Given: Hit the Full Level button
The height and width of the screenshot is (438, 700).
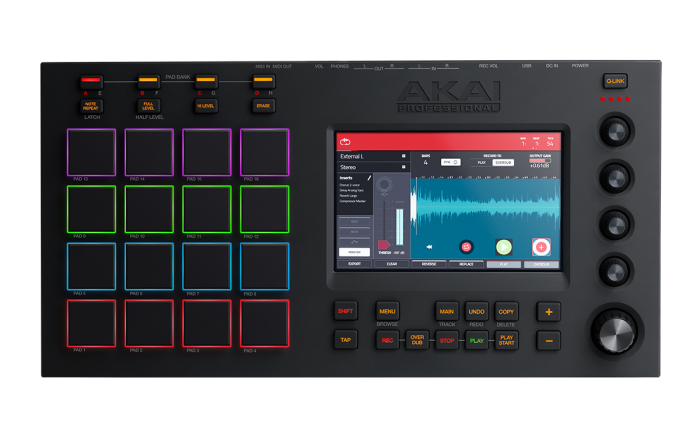Looking at the screenshot, I should click(x=148, y=106).
